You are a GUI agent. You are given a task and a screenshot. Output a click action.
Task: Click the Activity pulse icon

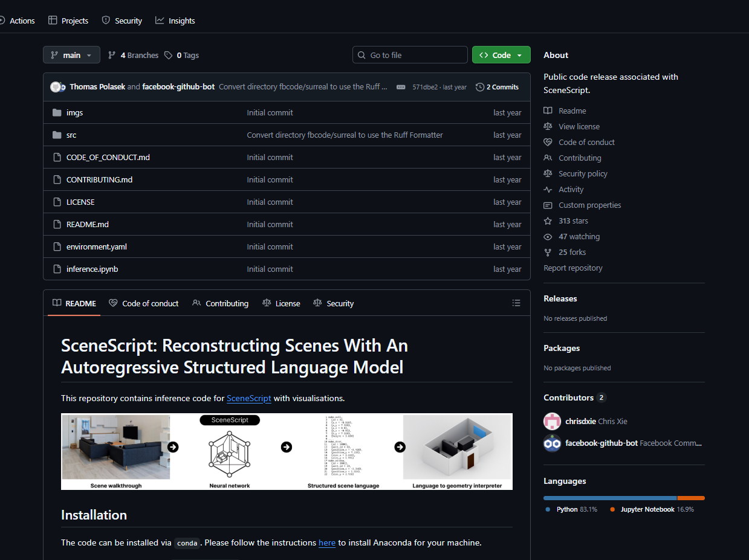[x=548, y=189]
